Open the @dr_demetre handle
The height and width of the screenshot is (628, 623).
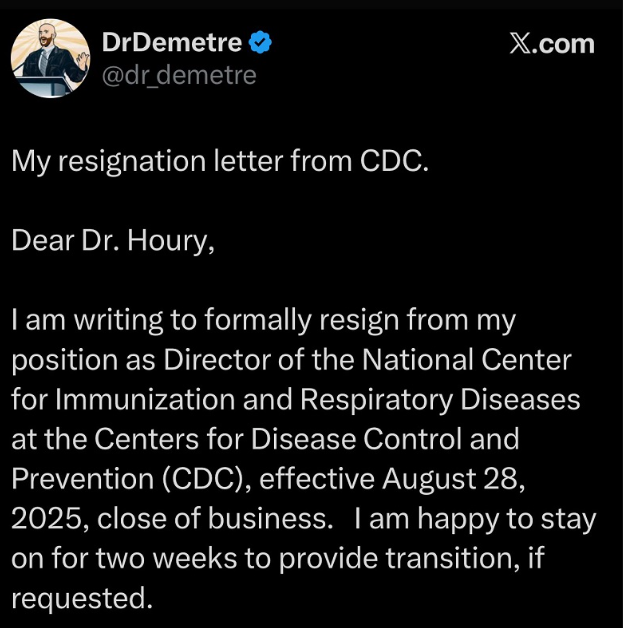[180, 75]
